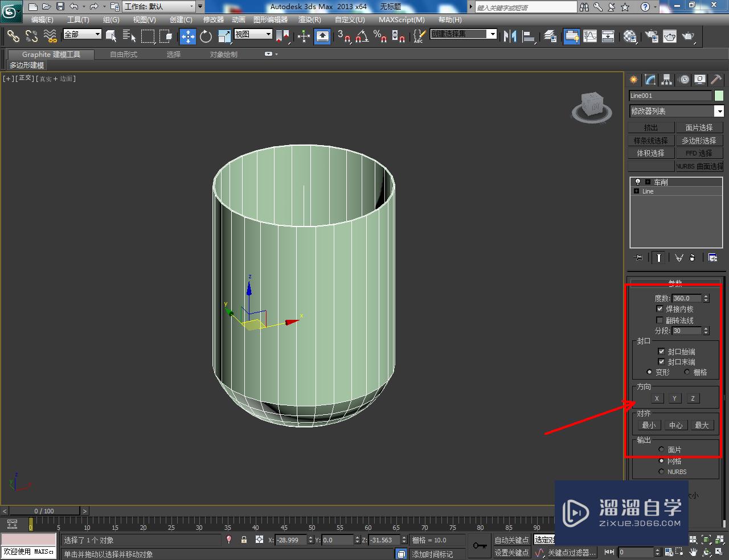
Task: Toggle Angle Snap icon
Action: coord(362,36)
